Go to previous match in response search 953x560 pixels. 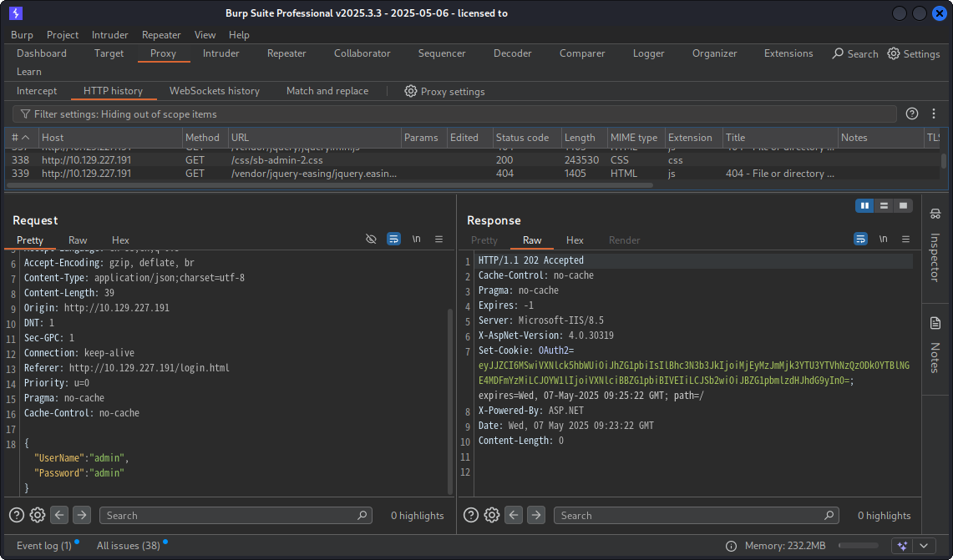(x=515, y=515)
